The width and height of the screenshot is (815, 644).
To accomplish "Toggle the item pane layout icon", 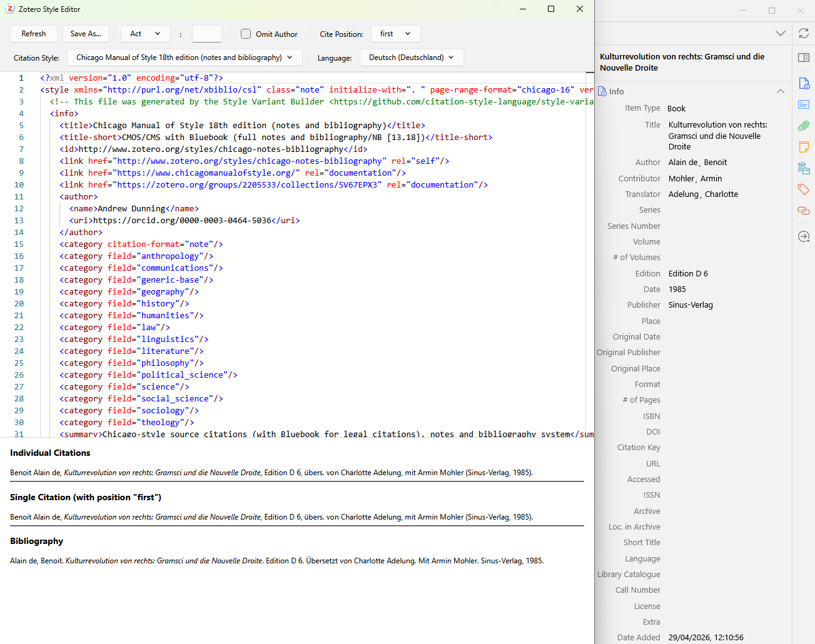I will point(804,58).
